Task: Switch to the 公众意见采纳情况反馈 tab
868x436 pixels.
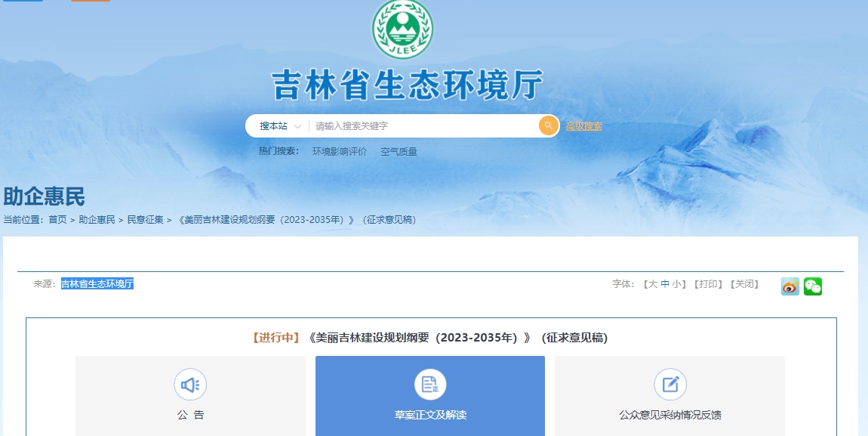Action: click(x=669, y=396)
